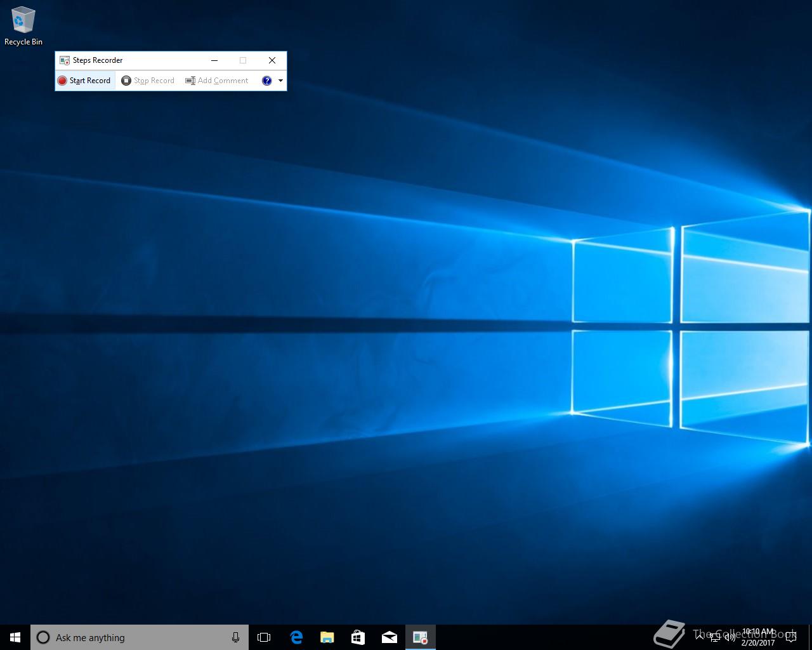The height and width of the screenshot is (650, 812).
Task: Click the Cortana microphone icon
Action: click(235, 637)
